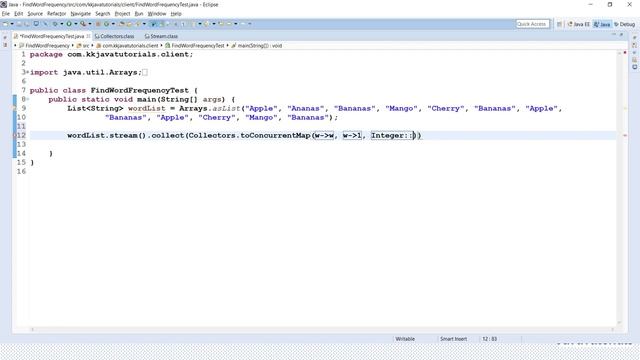Open the Source menu
The width and height of the screenshot is (640, 360).
35,13
